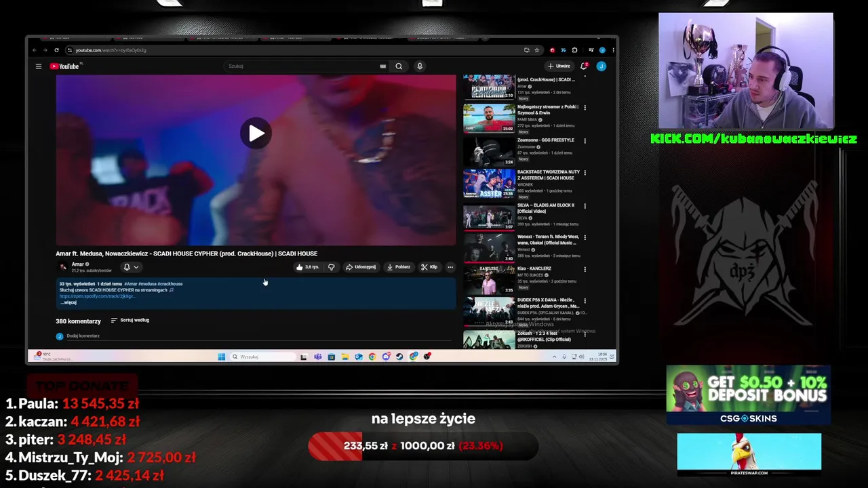Click the Udostępnij share button
The image size is (868, 488).
(x=361, y=267)
